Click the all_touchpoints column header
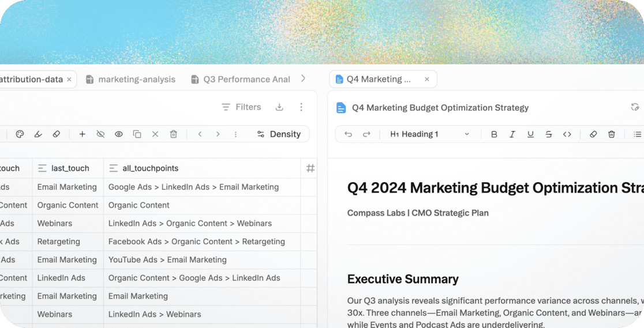Screen dimensions: 644x328 pos(201,168)
